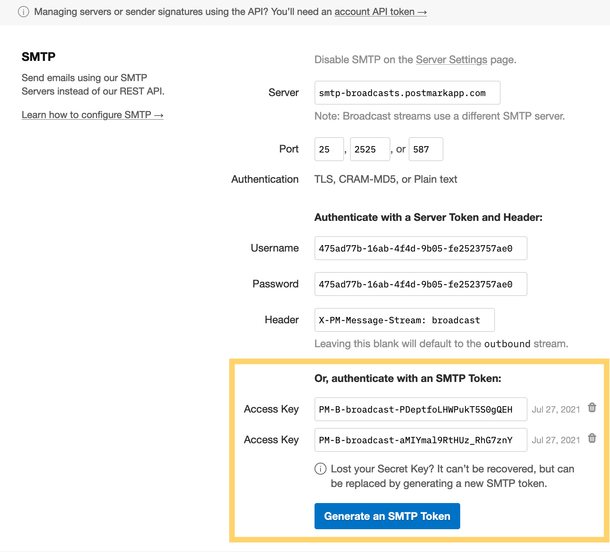The width and height of the screenshot is (610, 552).
Task: Follow the 'Learn how to configure SMTP' link
Action: click(x=92, y=115)
